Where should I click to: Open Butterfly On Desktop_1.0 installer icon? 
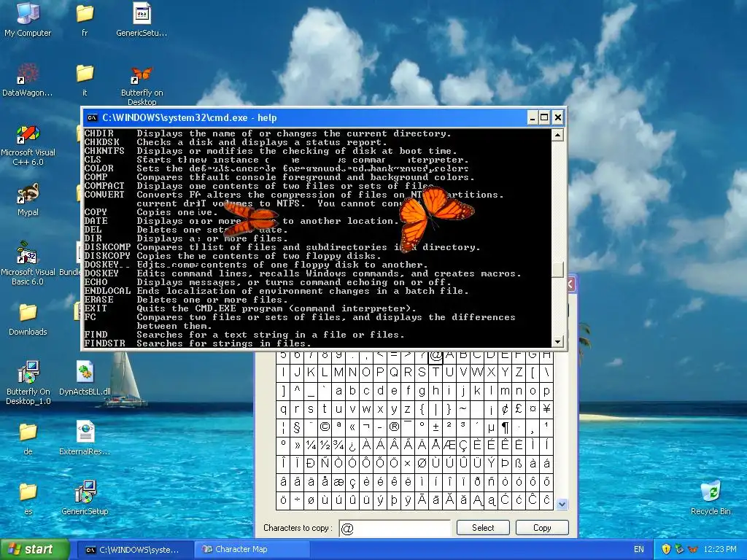[x=28, y=382]
